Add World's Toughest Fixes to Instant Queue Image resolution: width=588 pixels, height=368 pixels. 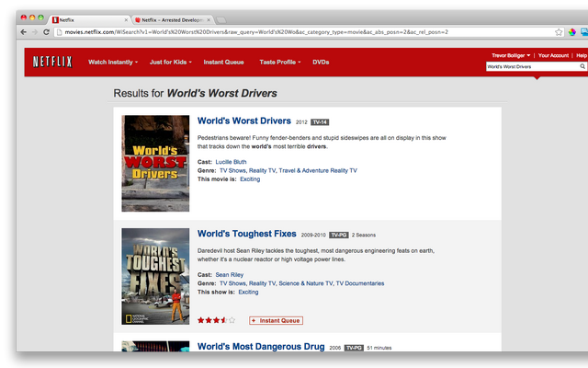coord(276,321)
